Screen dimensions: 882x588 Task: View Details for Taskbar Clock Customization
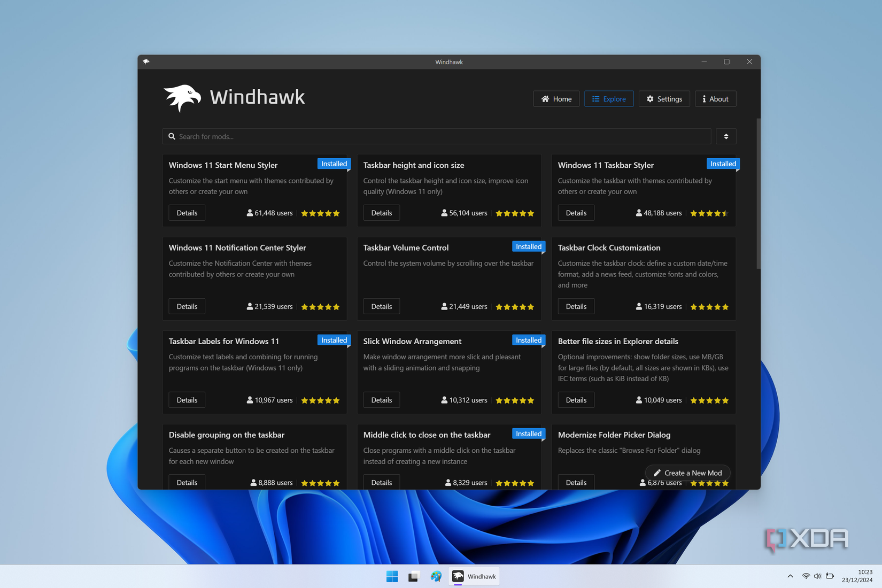click(576, 306)
